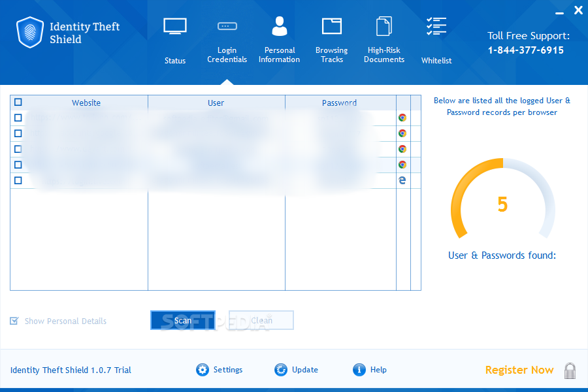Screen dimensions: 588x392
Task: Tick the third row checkbox
Action: click(x=18, y=150)
